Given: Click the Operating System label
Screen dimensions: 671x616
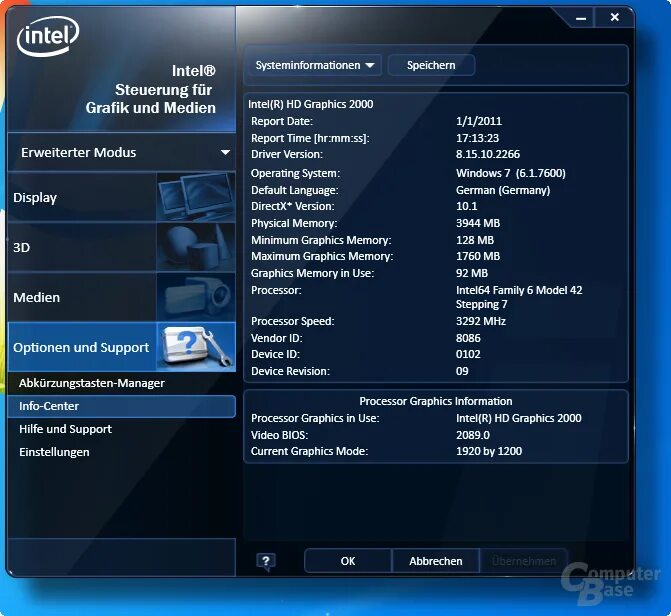Looking at the screenshot, I should pyautogui.click(x=295, y=173).
